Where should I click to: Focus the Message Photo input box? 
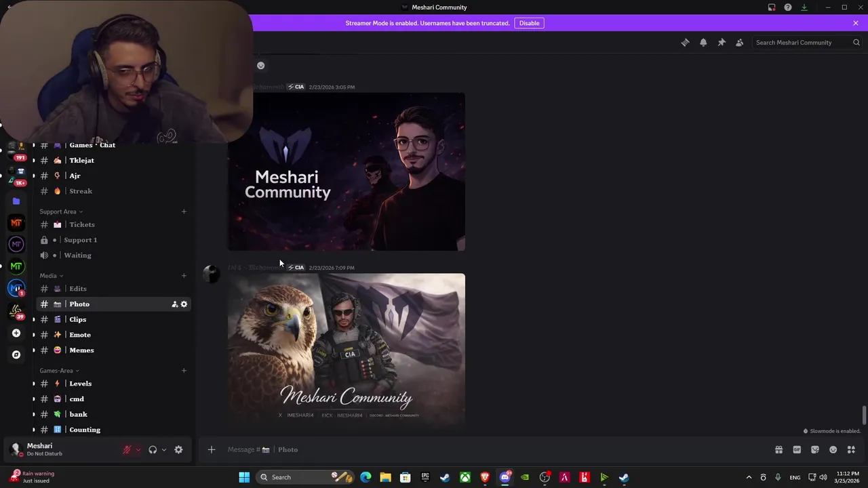click(x=498, y=449)
